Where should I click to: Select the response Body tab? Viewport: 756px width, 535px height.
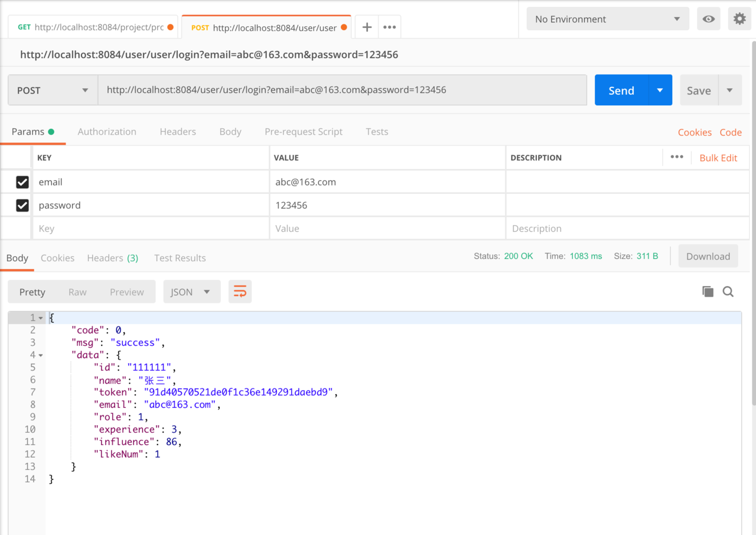point(17,258)
